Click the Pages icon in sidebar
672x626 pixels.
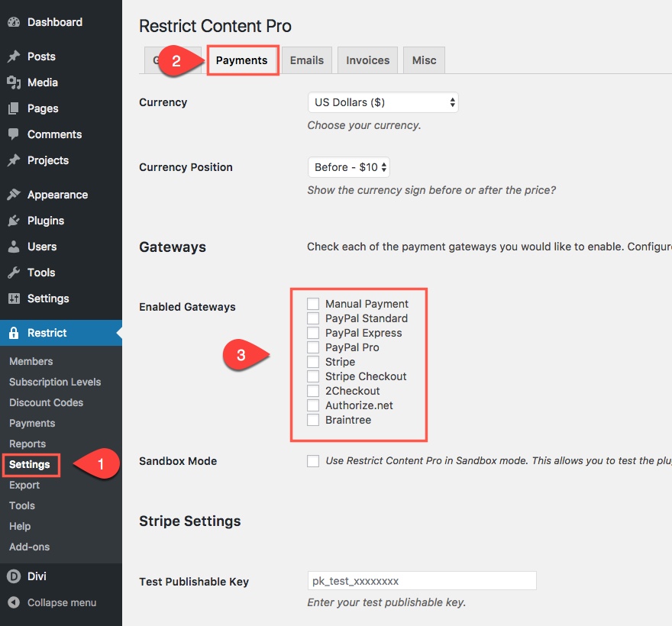point(14,108)
